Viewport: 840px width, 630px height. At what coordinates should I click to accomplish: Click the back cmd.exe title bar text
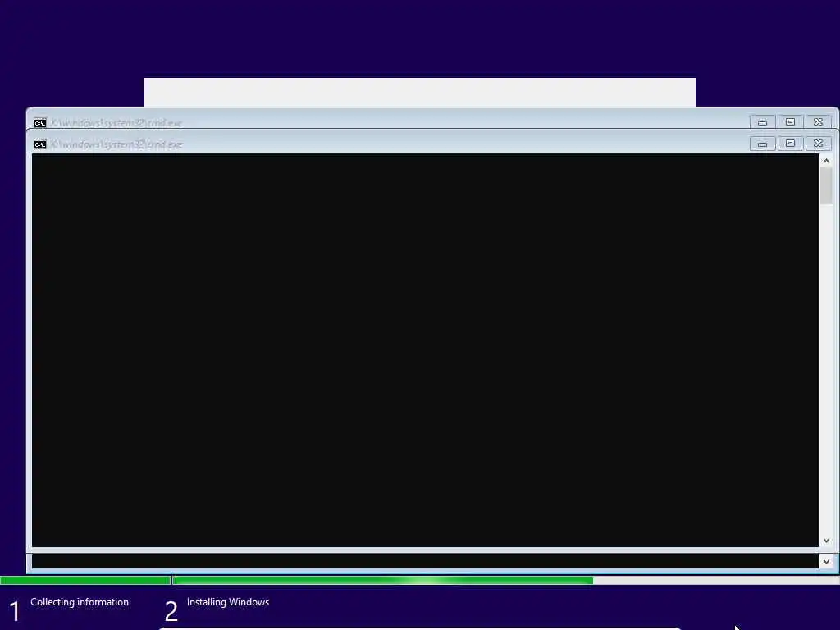(x=116, y=123)
